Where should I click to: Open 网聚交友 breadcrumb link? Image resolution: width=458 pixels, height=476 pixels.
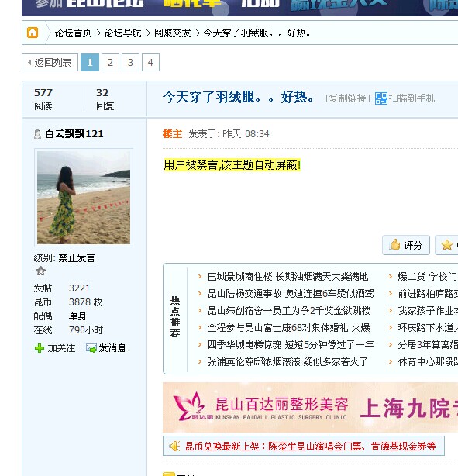click(172, 33)
